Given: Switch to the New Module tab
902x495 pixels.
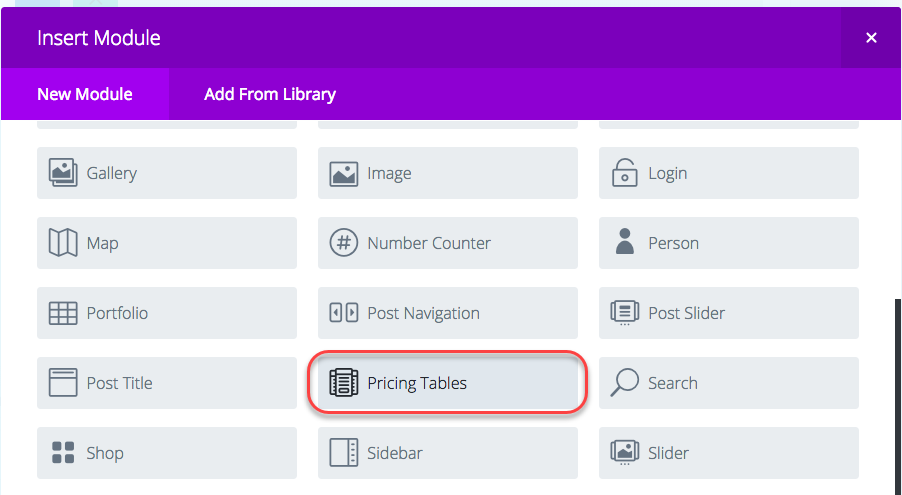Looking at the screenshot, I should click(x=85, y=94).
